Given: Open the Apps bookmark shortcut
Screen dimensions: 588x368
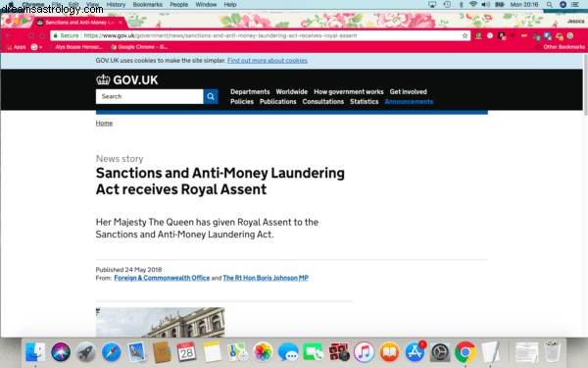Looking at the screenshot, I should pyautogui.click(x=16, y=47).
